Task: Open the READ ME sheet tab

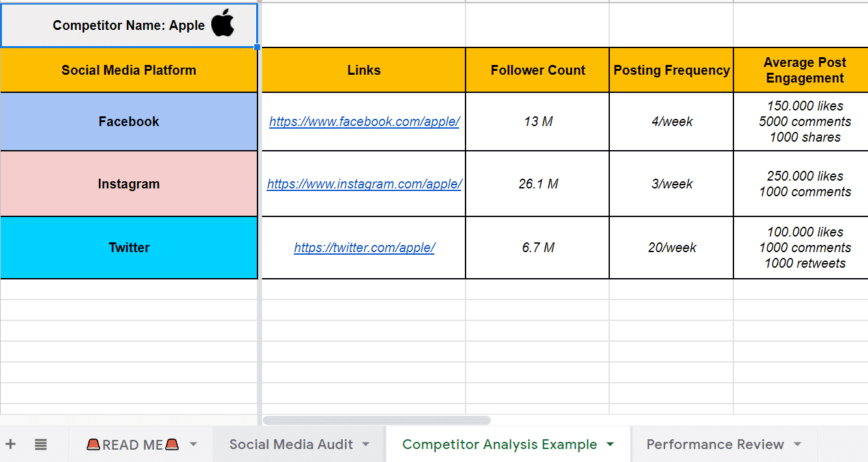Action: coord(131,444)
